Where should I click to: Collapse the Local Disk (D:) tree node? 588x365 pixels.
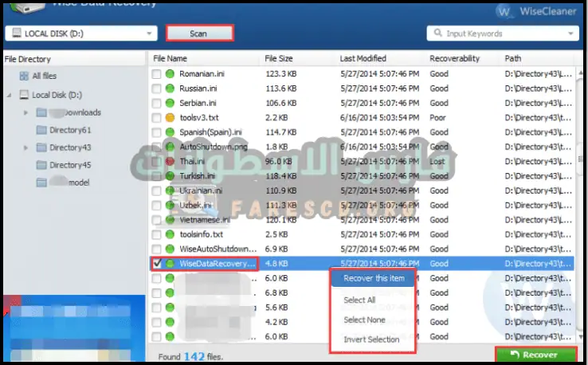pyautogui.click(x=10, y=96)
